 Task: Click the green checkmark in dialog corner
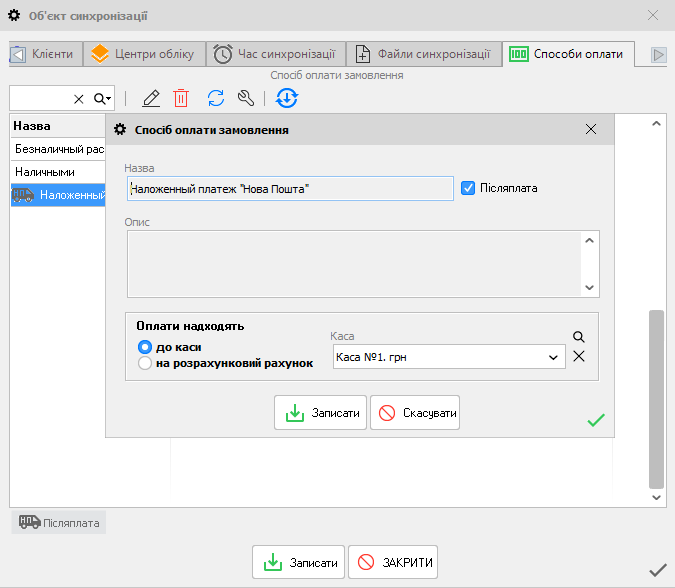coord(596,421)
